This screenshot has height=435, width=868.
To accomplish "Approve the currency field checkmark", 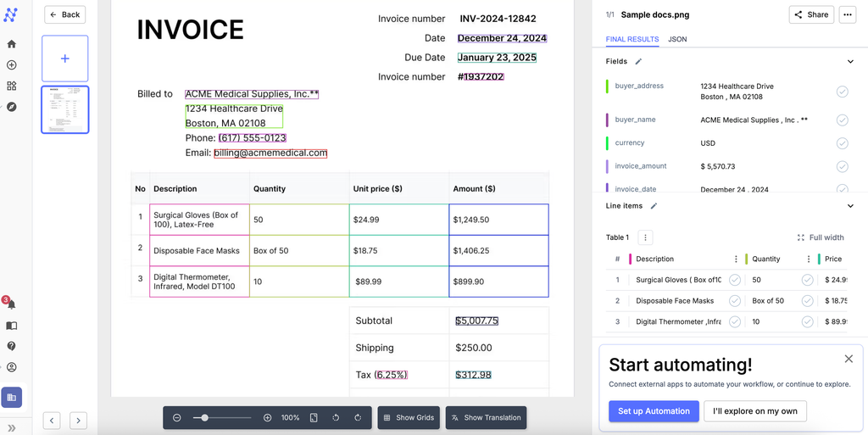I will pos(842,143).
